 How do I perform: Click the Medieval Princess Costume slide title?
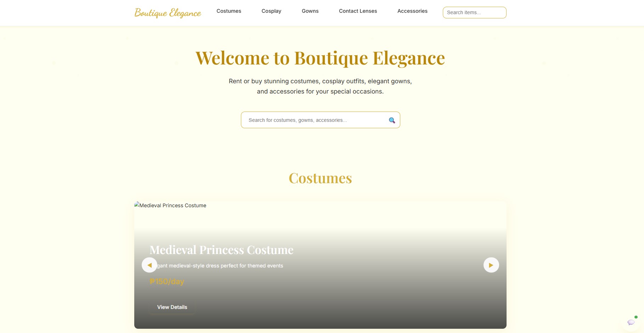(x=221, y=250)
